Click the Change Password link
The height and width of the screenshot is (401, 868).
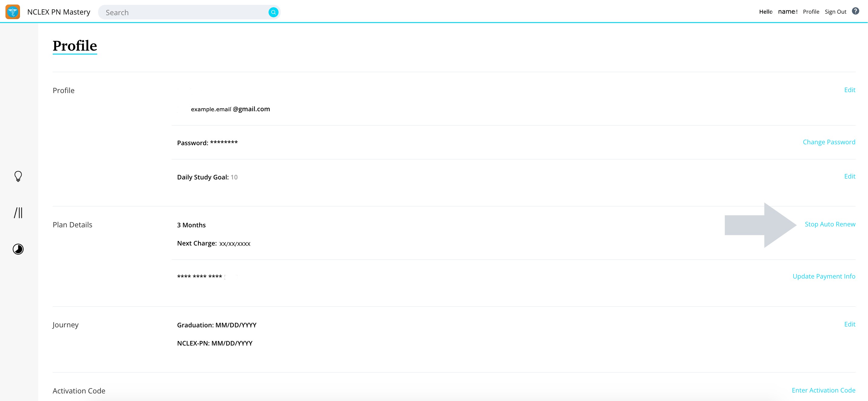(829, 142)
